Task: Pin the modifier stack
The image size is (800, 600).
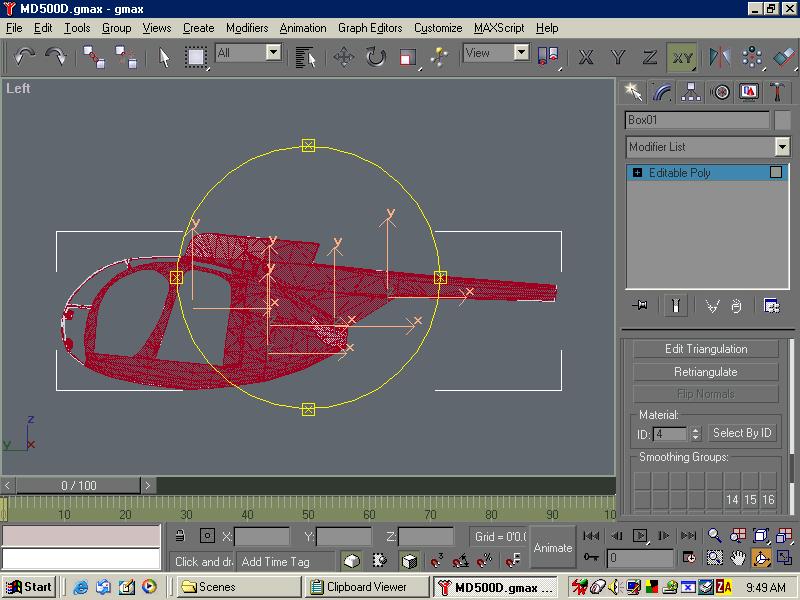Action: 640,306
